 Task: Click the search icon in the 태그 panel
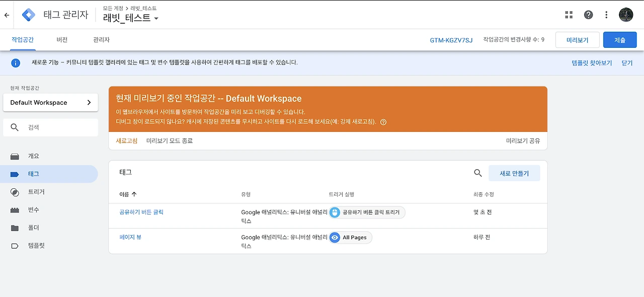(478, 173)
